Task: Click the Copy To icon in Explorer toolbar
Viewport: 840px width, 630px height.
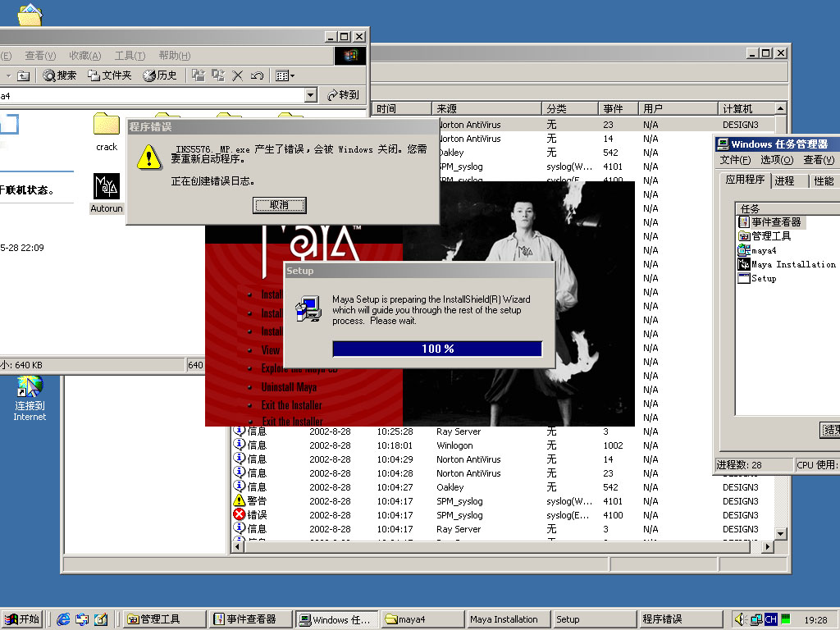Action: [218, 75]
